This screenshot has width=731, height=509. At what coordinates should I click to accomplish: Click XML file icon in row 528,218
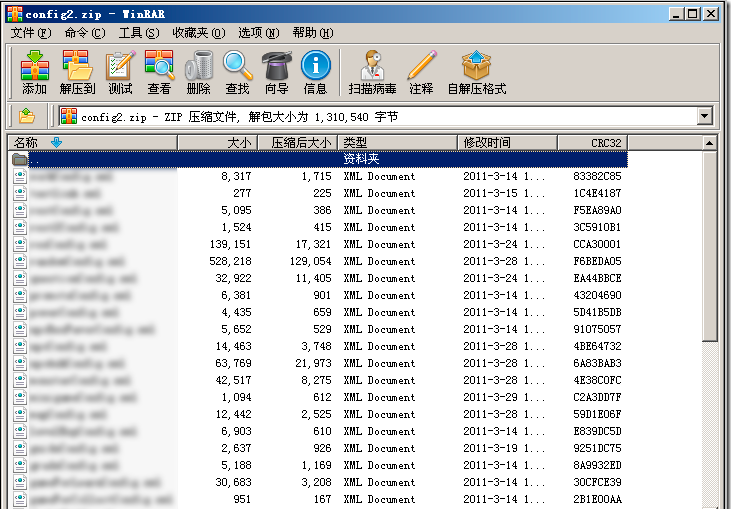tap(20, 261)
